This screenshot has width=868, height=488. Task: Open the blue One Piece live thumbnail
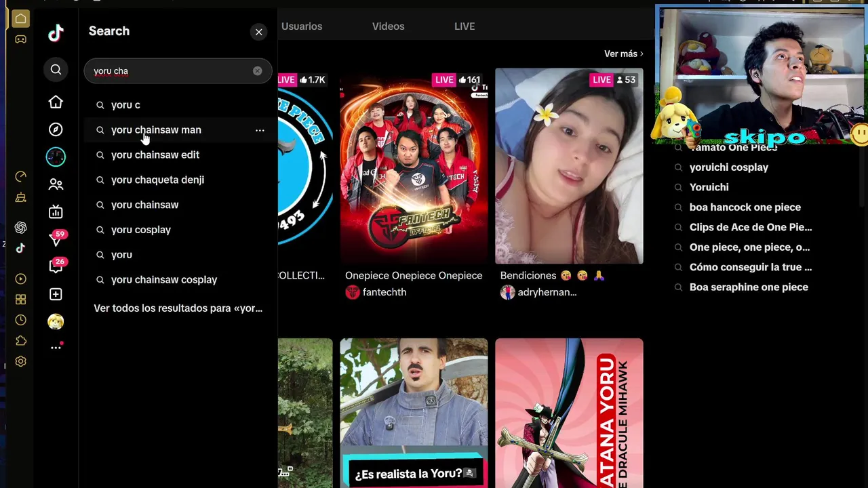305,166
